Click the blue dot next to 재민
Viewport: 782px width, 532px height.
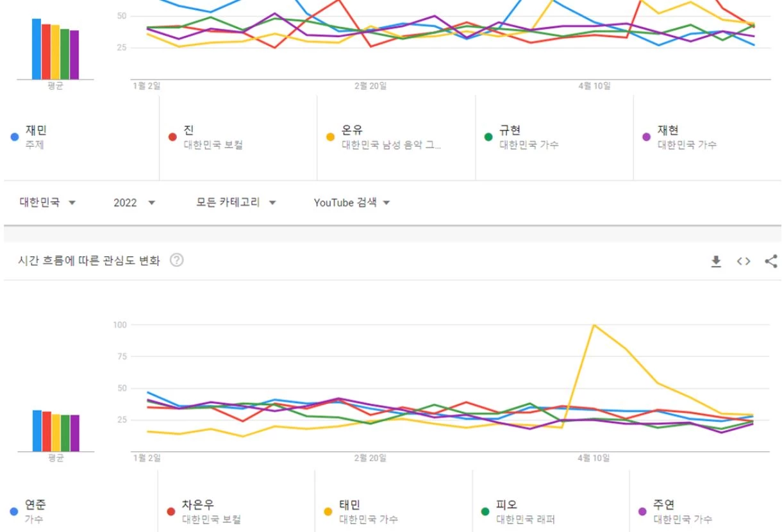15,137
